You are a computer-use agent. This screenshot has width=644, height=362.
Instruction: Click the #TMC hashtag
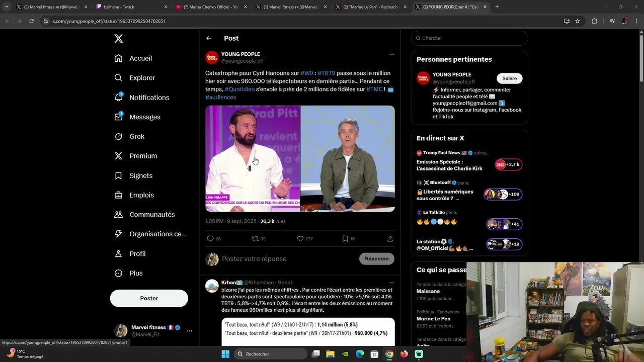click(x=374, y=89)
